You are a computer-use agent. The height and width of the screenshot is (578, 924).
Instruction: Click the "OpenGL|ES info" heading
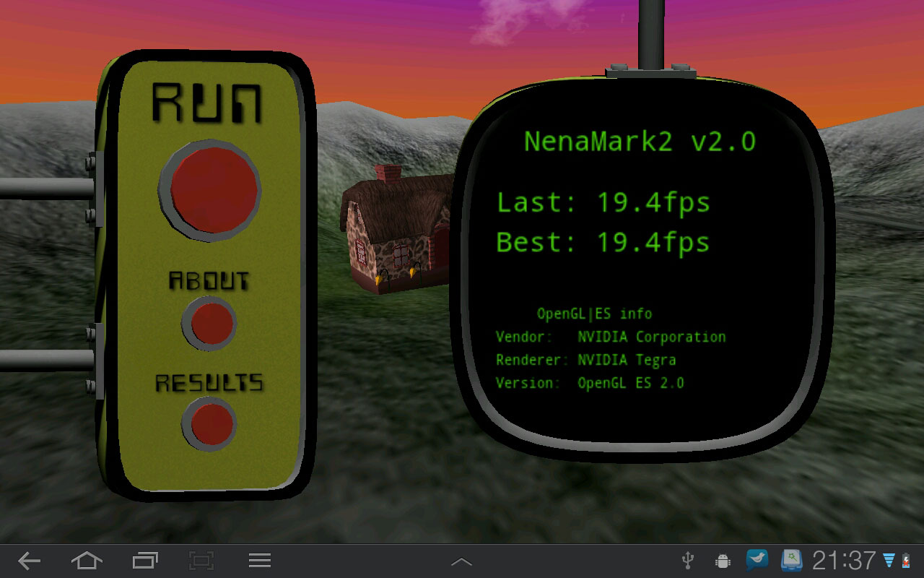(x=594, y=314)
